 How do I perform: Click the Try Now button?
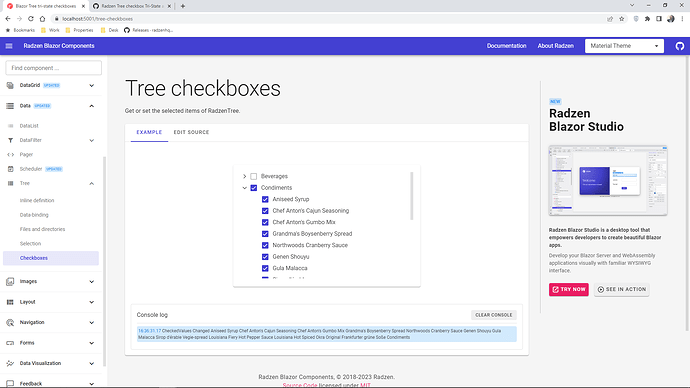point(569,289)
